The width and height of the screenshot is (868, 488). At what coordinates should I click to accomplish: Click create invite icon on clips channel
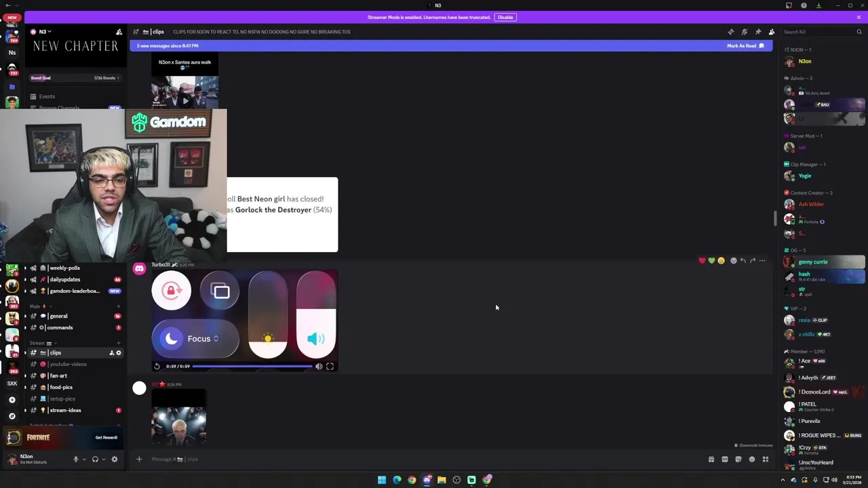[112, 352]
